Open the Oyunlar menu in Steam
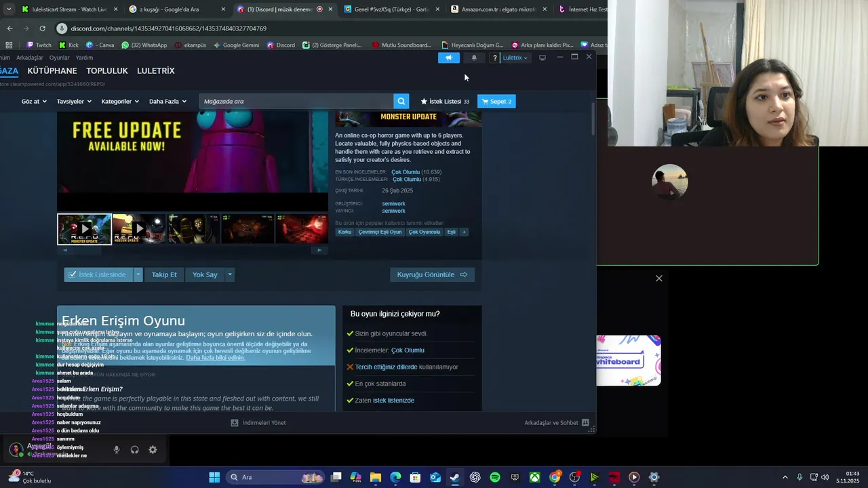The width and height of the screenshot is (868, 488). pyautogui.click(x=60, y=58)
